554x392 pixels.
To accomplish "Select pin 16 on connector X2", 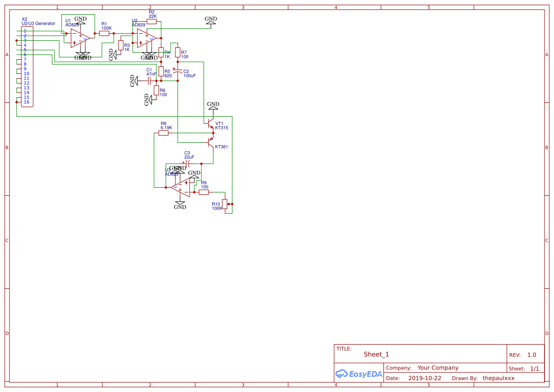I will [x=26, y=102].
